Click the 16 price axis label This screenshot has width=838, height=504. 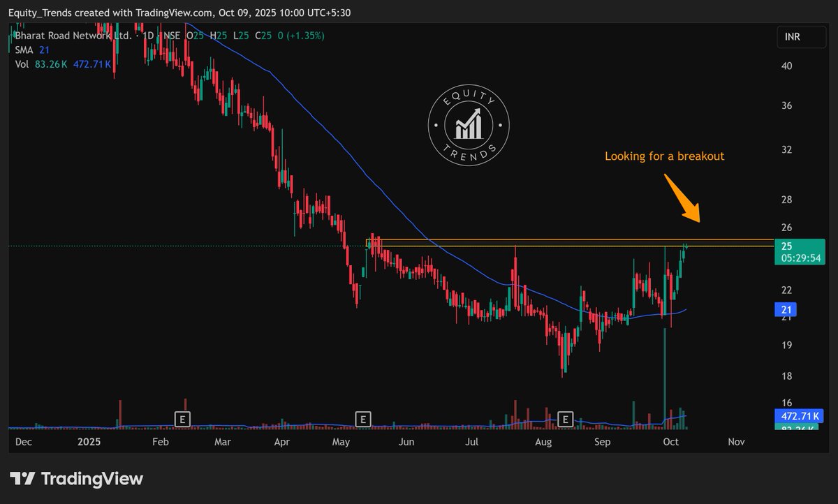coord(786,403)
